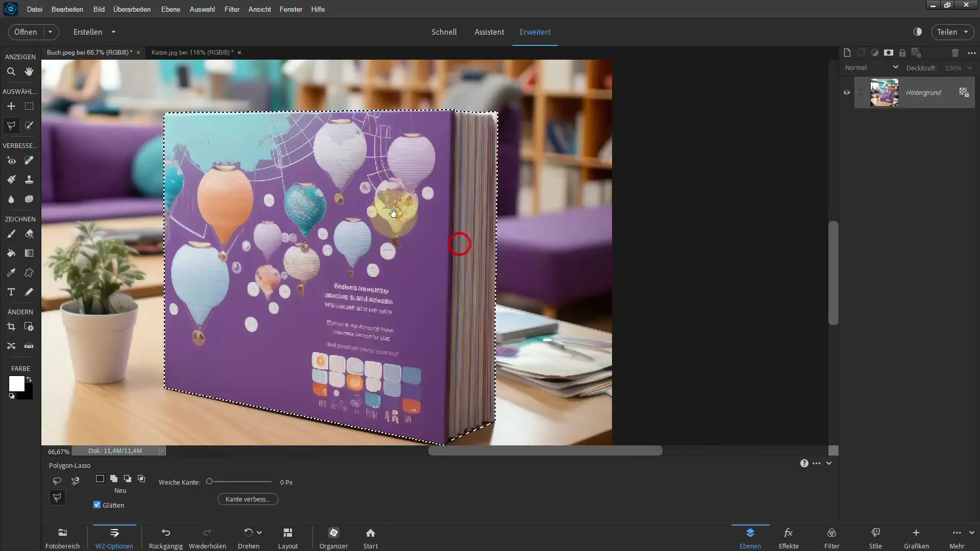Image resolution: width=980 pixels, height=551 pixels.
Task: Select the Crop tool
Action: pyautogui.click(x=11, y=327)
